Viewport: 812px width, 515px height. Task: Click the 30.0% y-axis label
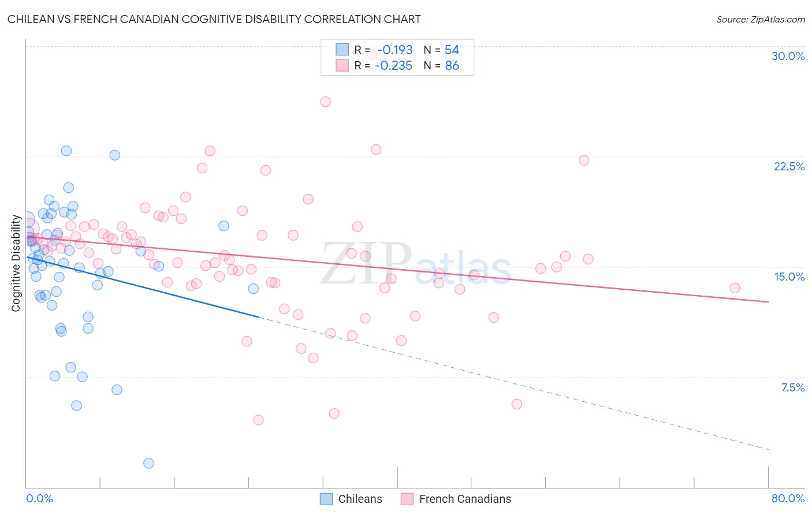click(x=788, y=56)
